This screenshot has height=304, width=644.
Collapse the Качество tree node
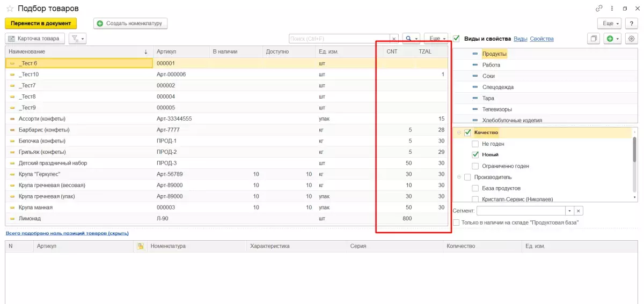tap(459, 133)
